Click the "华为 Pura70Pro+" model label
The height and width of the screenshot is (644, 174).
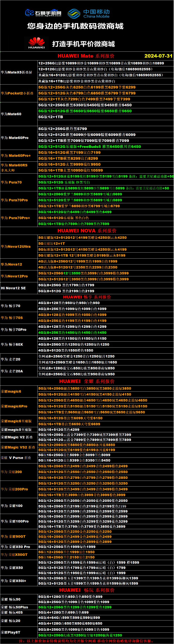click(16, 218)
